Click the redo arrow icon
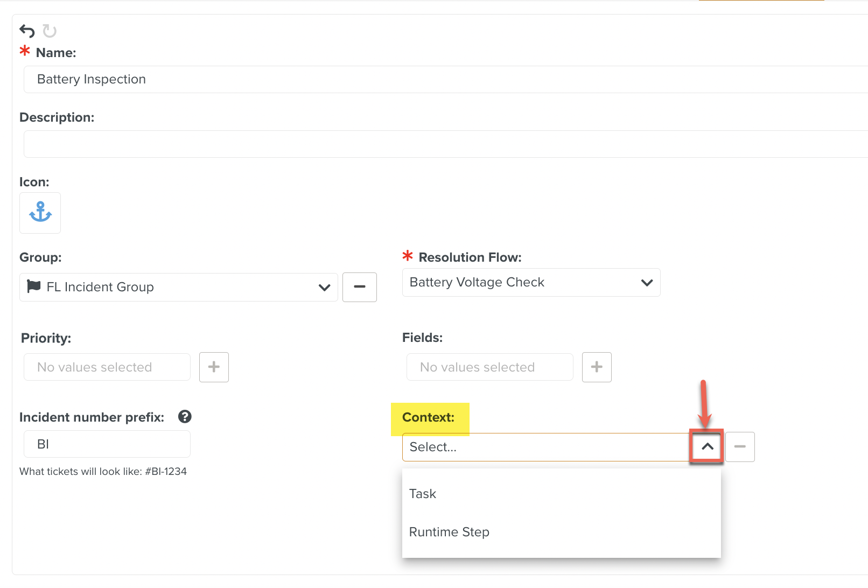Viewport: 868px width, 588px height. (50, 31)
